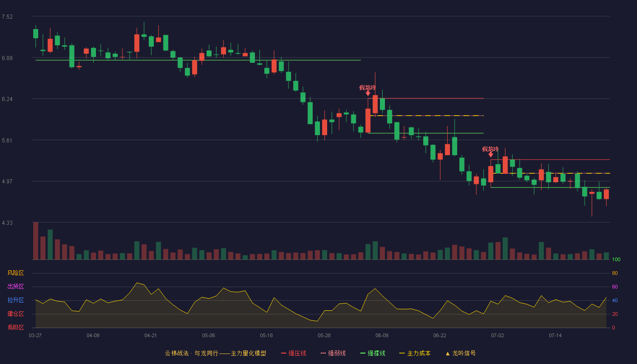Select the 05-18 date on the time axis
637x364 pixels.
tap(266, 335)
